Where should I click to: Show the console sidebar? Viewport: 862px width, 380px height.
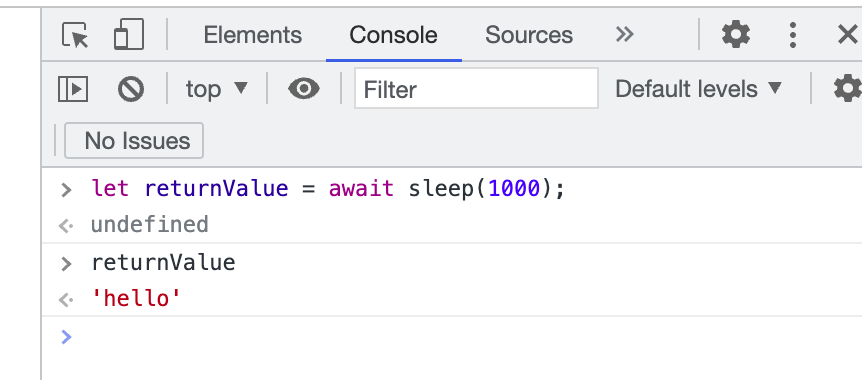click(x=73, y=89)
